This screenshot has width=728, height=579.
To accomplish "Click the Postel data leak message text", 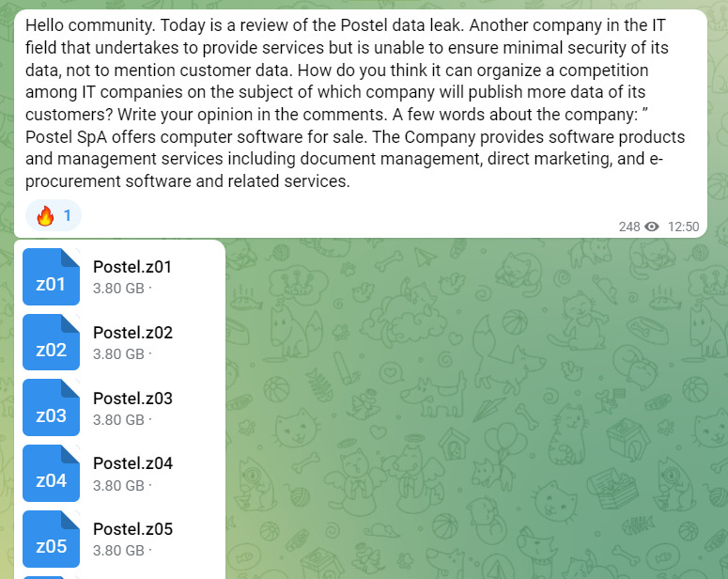I will [357, 102].
